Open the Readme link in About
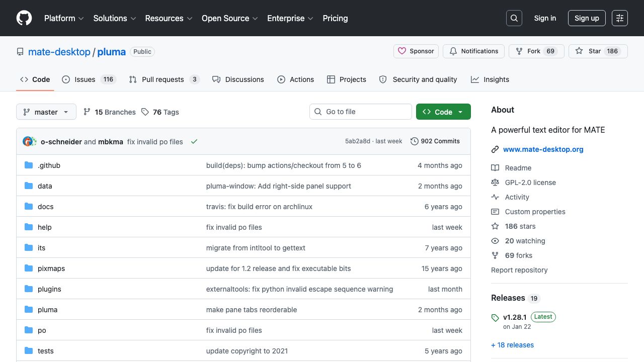Viewport: 644px width, 362px height. [x=511, y=168]
